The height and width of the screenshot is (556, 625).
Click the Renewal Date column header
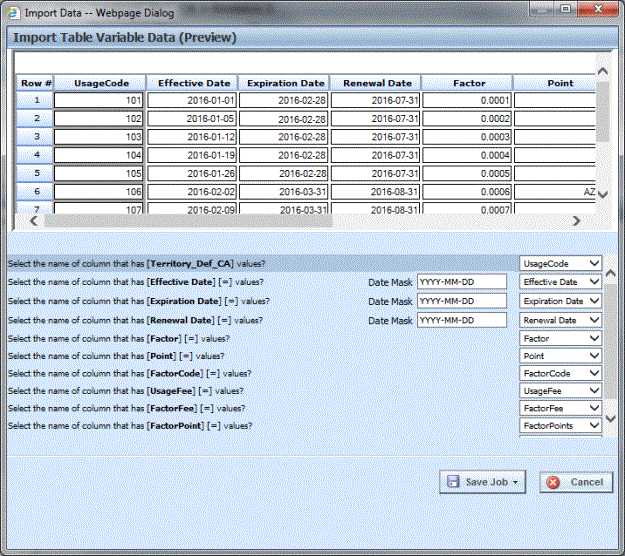click(x=377, y=83)
